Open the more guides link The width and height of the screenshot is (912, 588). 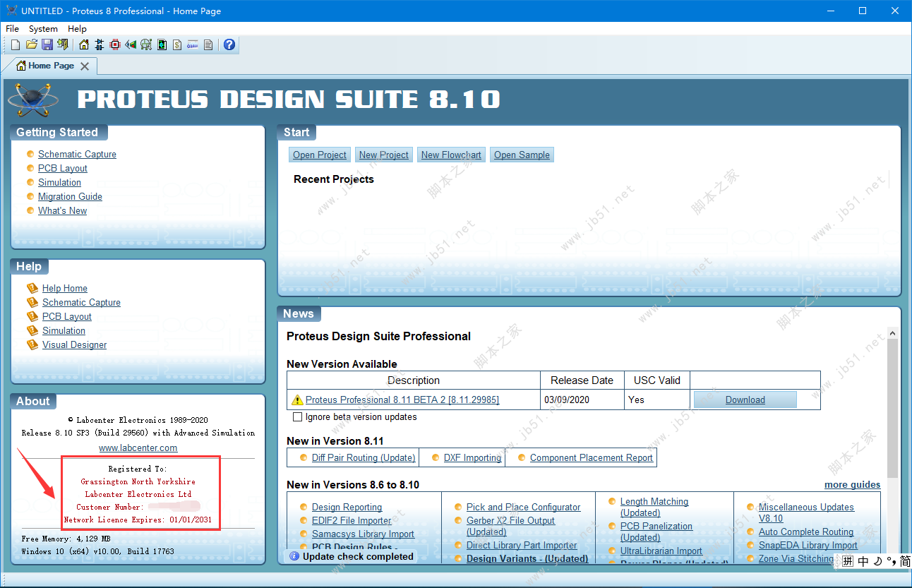[852, 484]
